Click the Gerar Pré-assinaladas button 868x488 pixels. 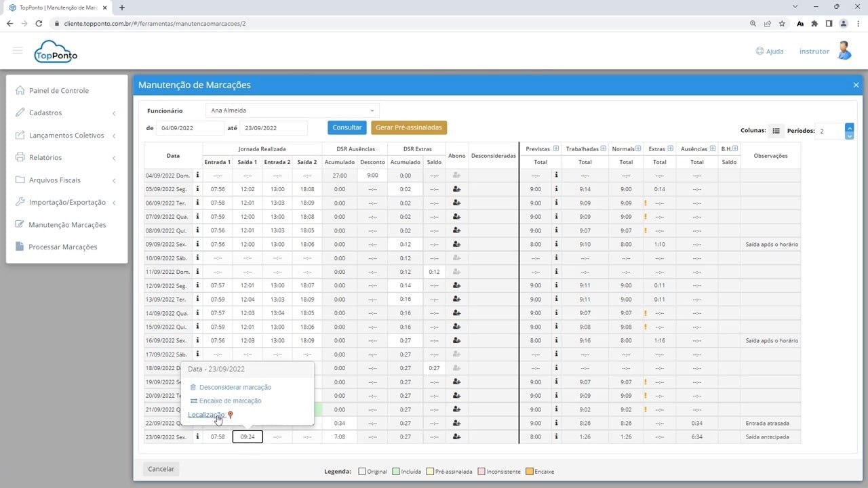(409, 128)
